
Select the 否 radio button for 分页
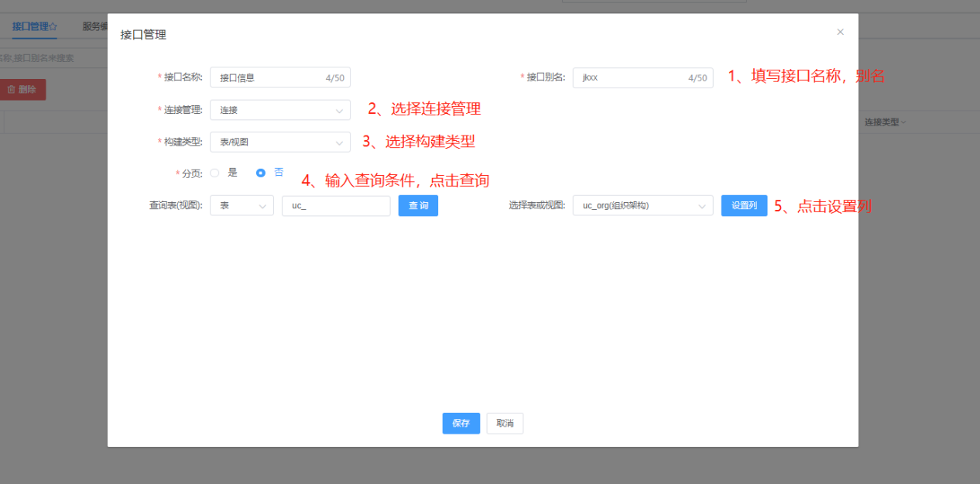(261, 173)
